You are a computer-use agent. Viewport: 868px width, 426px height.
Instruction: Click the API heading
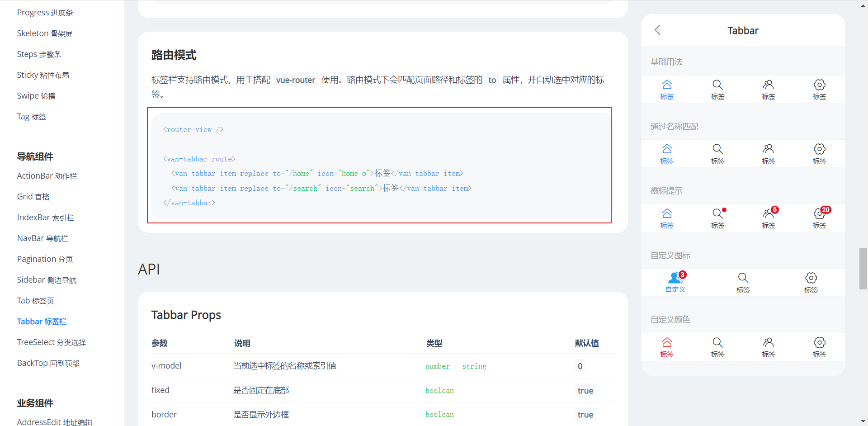(149, 269)
